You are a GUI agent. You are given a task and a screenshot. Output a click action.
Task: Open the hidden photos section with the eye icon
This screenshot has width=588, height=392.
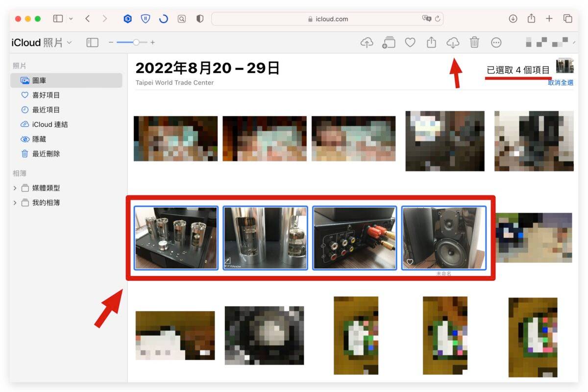(x=37, y=139)
